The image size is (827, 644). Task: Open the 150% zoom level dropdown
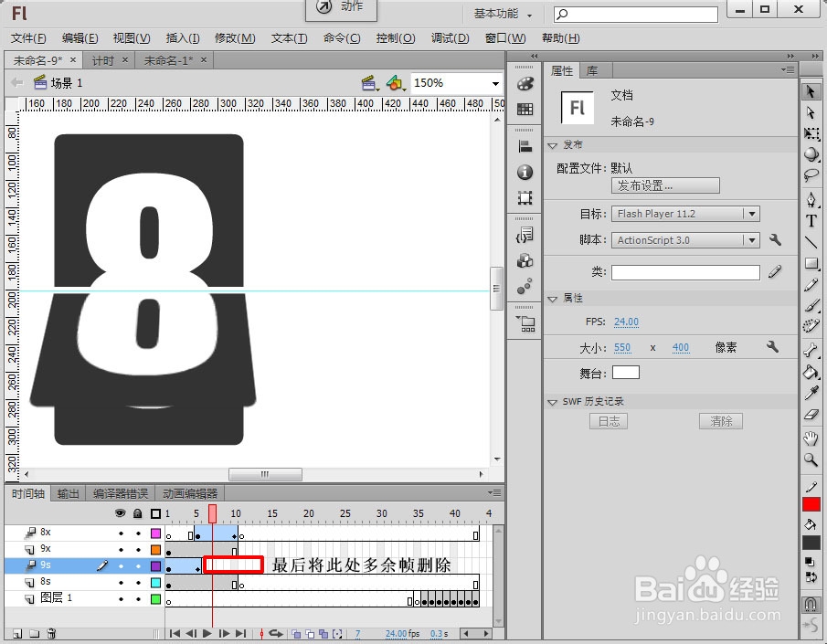coord(495,82)
